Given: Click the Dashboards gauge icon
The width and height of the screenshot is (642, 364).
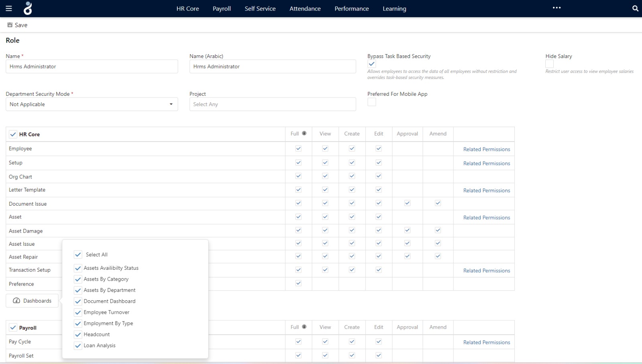Looking at the screenshot, I should pyautogui.click(x=16, y=301).
